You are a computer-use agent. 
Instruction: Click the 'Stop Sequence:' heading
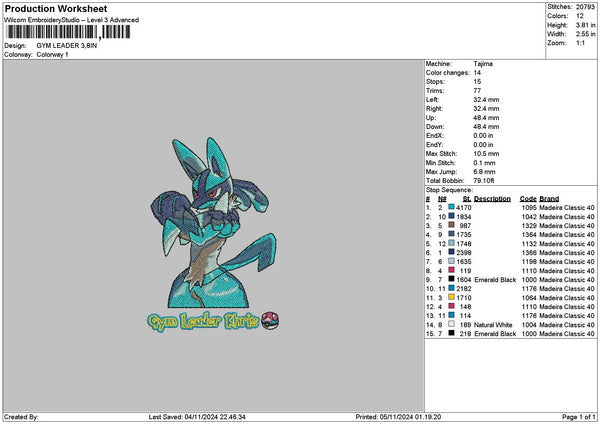click(449, 190)
